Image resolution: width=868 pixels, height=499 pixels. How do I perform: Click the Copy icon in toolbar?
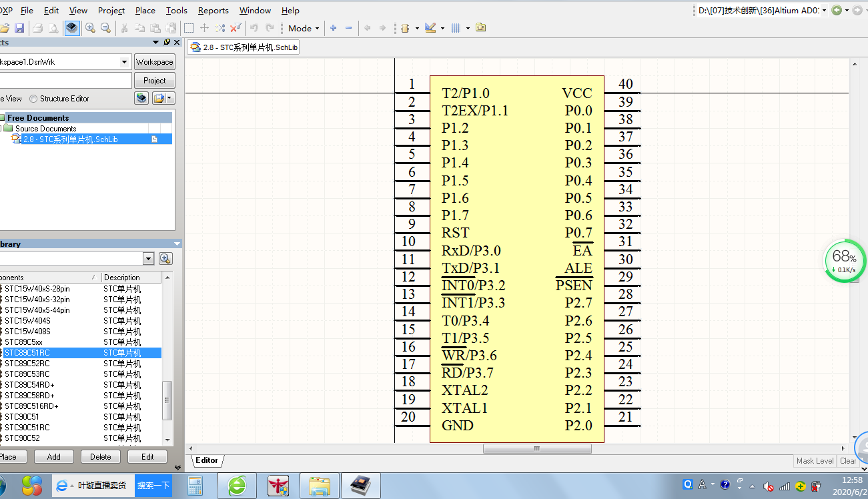coord(139,28)
